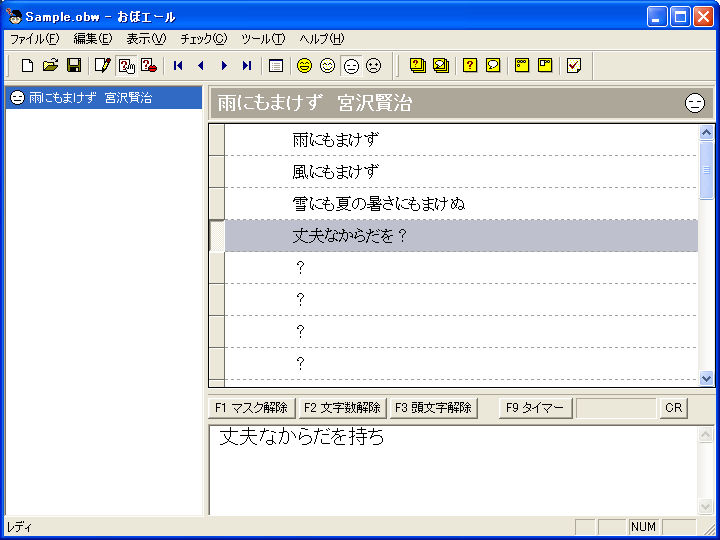Select highlighted line 丈夫なからだを？
720x540 pixels.
pyautogui.click(x=461, y=236)
